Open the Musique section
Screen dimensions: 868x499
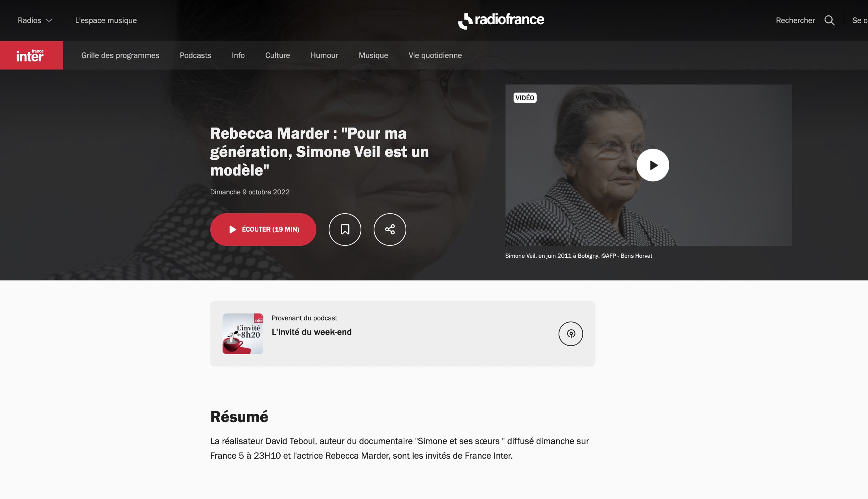[373, 55]
